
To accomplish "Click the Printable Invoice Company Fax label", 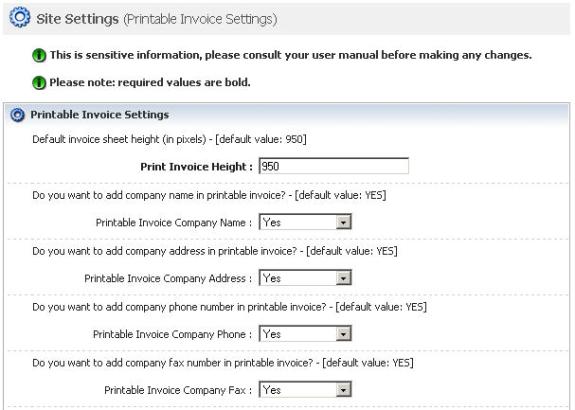I will click(178, 390).
